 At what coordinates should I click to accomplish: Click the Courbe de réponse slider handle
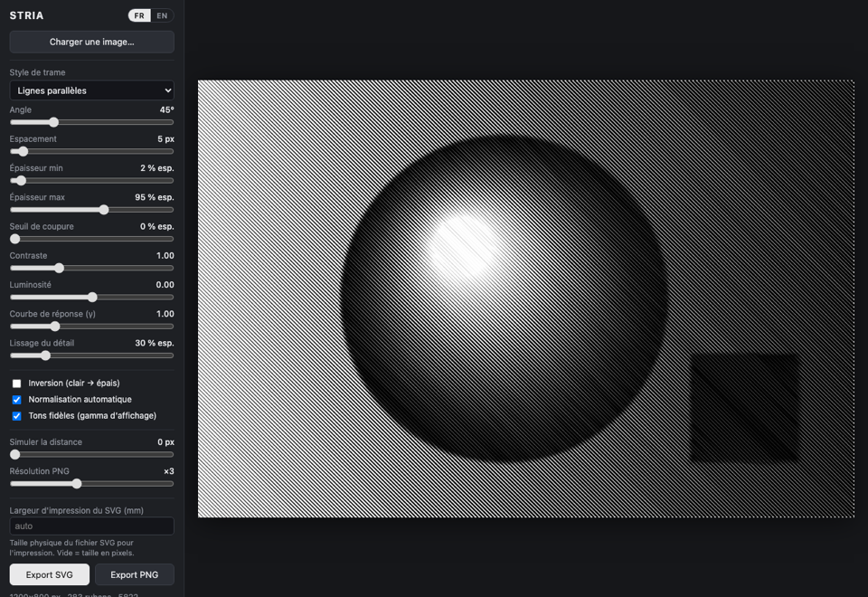pyautogui.click(x=55, y=327)
